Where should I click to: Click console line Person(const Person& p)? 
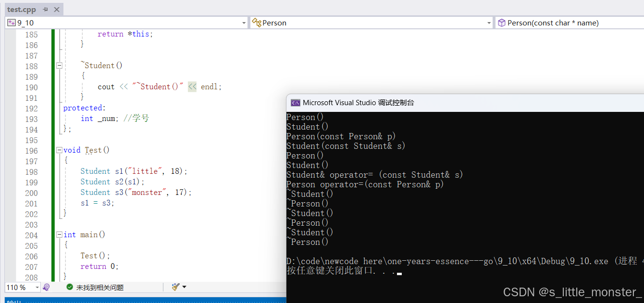[341, 136]
